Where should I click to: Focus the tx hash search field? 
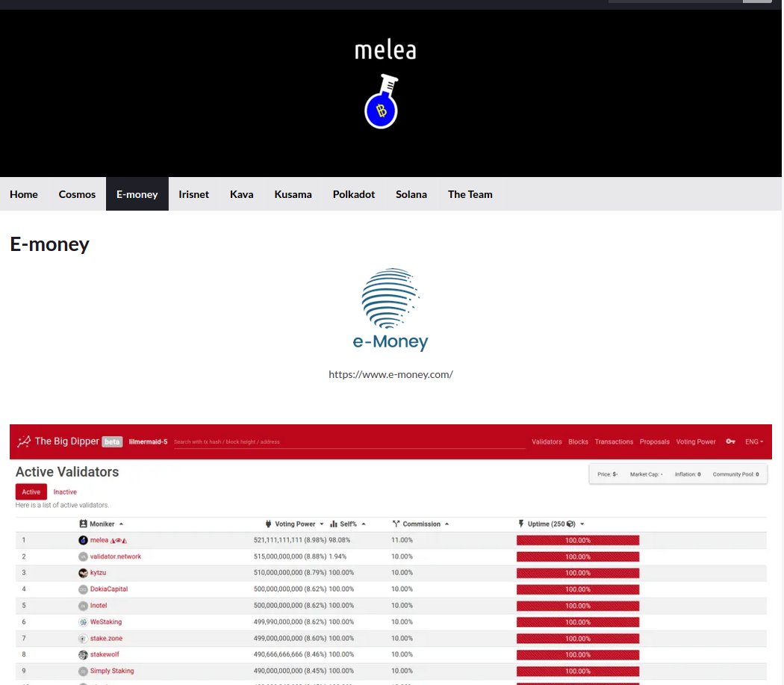click(349, 441)
